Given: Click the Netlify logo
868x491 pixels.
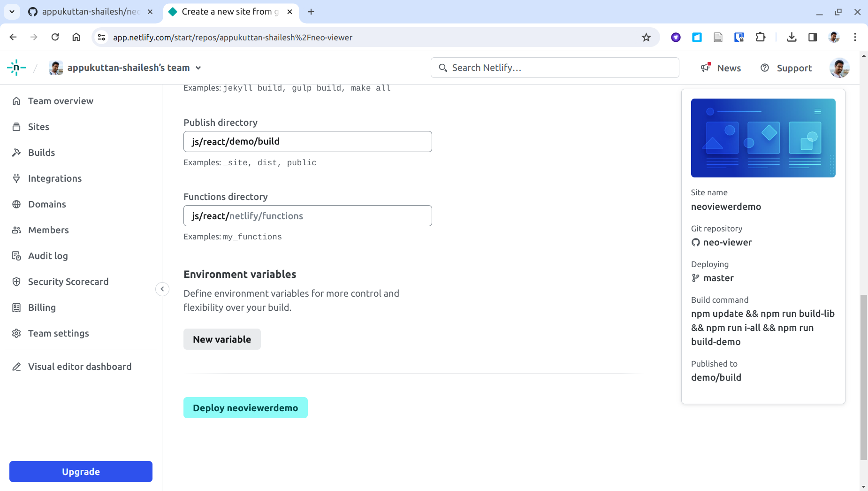Looking at the screenshot, I should (16, 68).
